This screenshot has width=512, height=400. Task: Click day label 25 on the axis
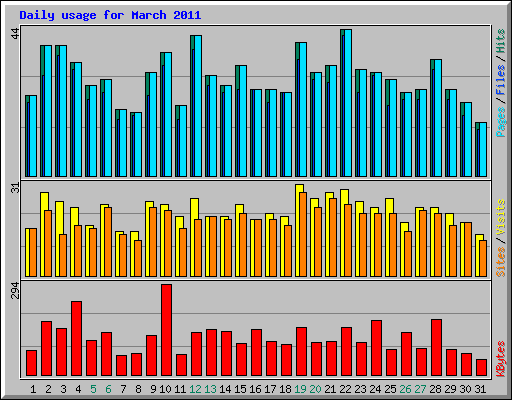390,389
